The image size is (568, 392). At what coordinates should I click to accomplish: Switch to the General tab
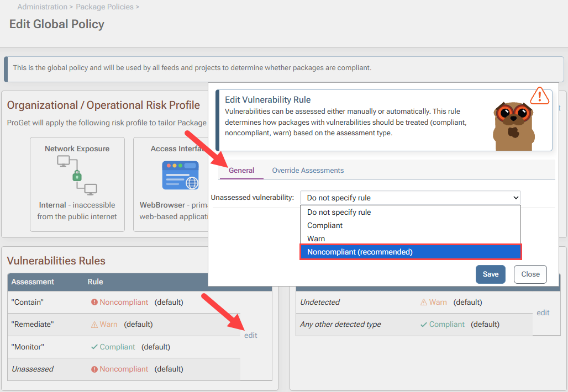pyautogui.click(x=241, y=170)
